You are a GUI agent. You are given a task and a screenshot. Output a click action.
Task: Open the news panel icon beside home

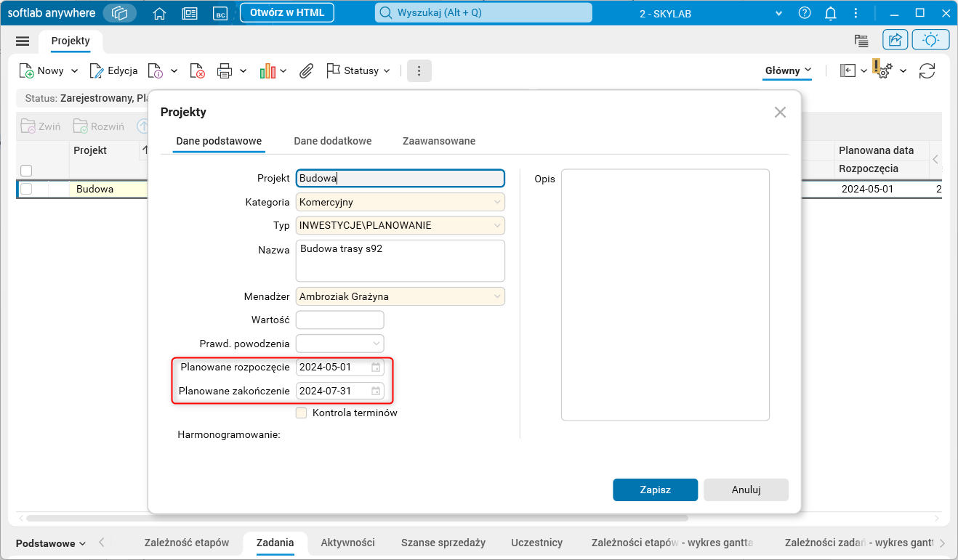[x=190, y=13]
